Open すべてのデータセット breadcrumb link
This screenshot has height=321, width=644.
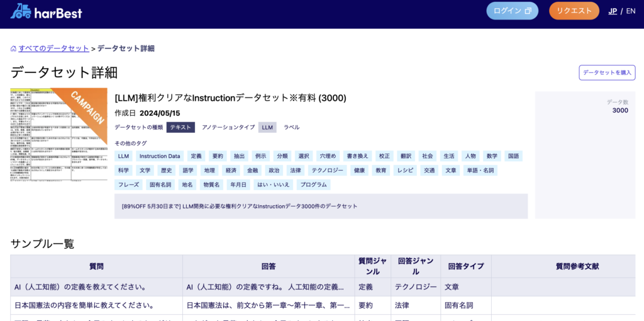click(x=53, y=48)
